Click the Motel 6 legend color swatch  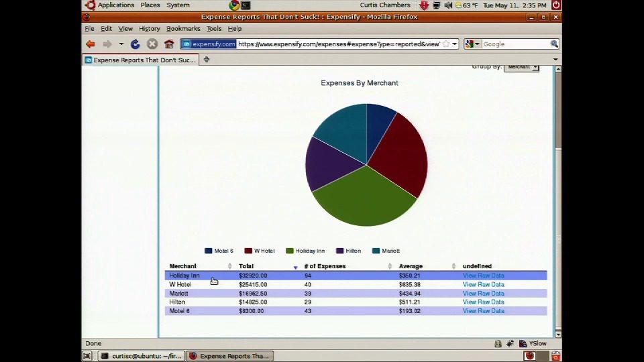point(208,251)
